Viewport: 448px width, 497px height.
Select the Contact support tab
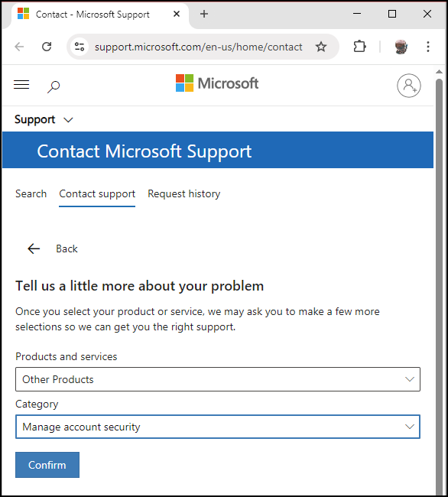(97, 194)
